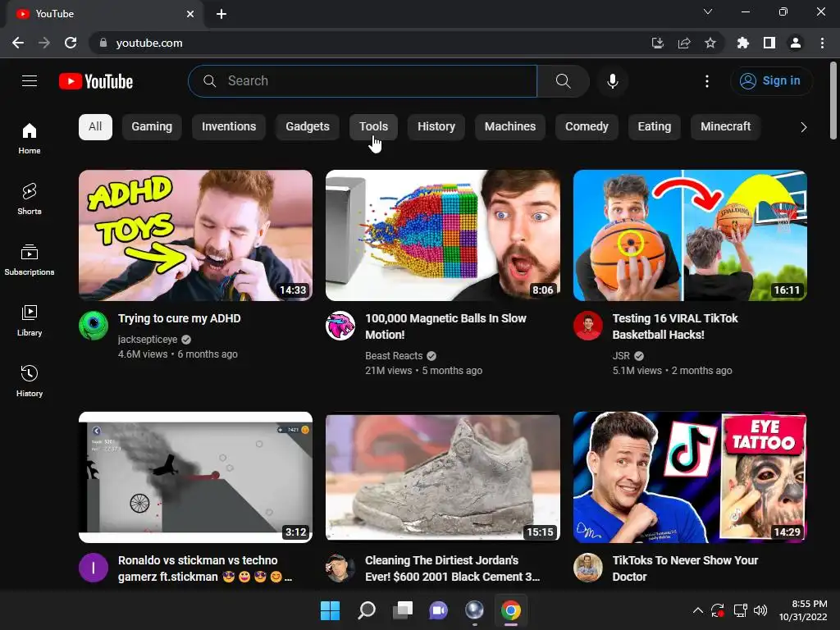This screenshot has width=840, height=630.
Task: Expand Chrome tab search dropdown arrow
Action: tap(708, 11)
